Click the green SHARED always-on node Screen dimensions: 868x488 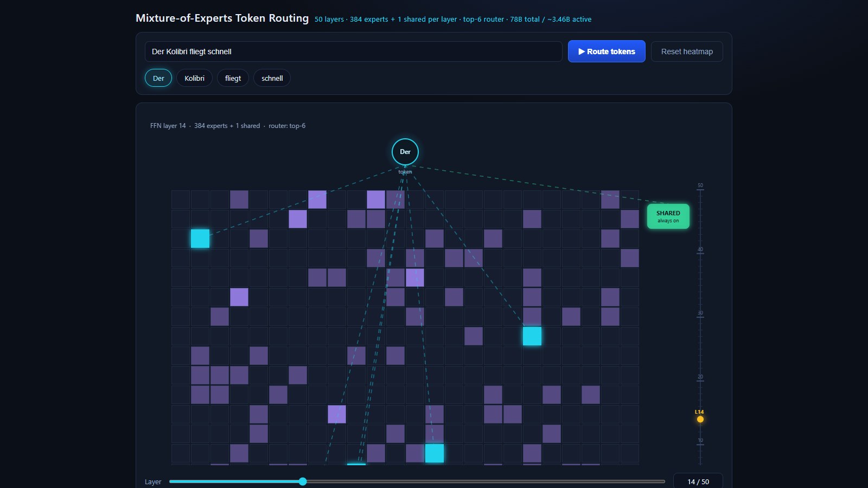pyautogui.click(x=668, y=216)
